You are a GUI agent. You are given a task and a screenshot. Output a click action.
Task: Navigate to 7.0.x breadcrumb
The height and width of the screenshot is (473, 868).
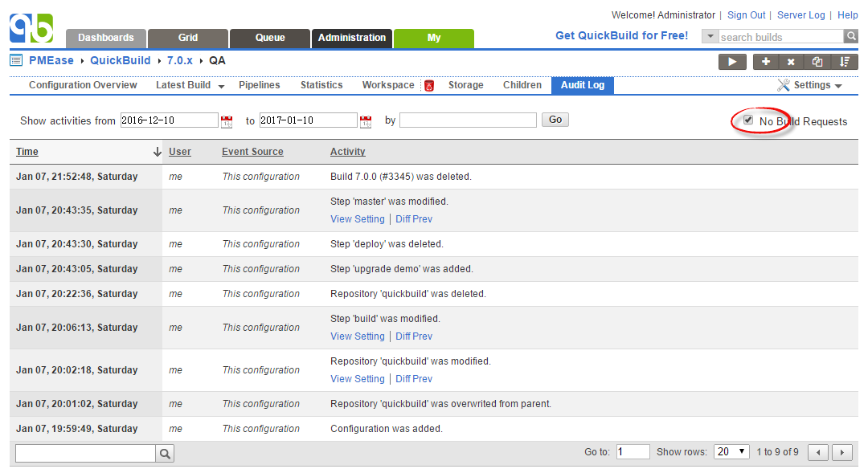pos(180,61)
